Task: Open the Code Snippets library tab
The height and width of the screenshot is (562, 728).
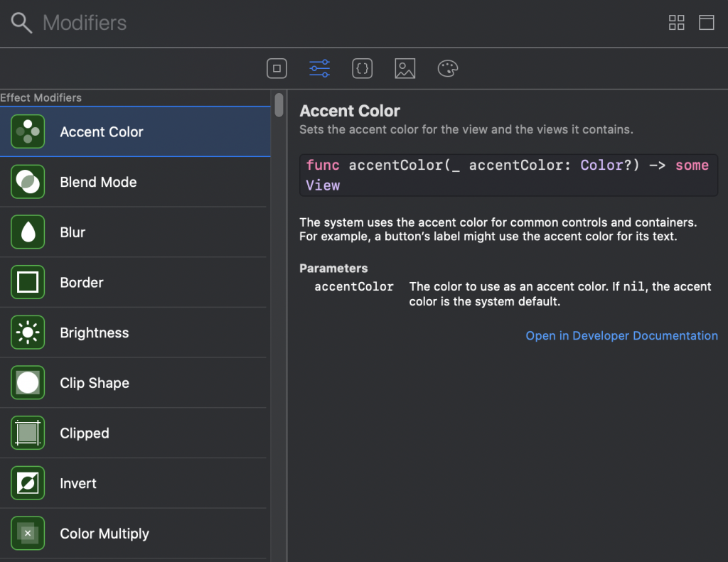Action: click(x=362, y=69)
